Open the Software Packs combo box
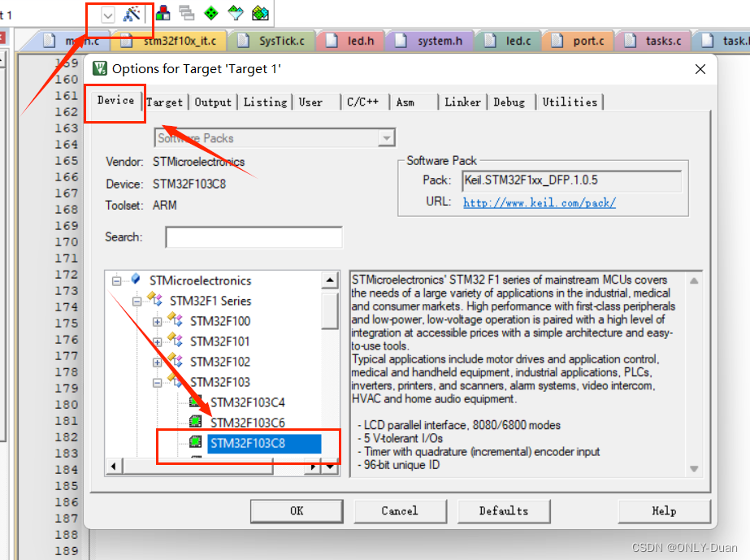Viewport: 750px width, 560px height. point(275,138)
